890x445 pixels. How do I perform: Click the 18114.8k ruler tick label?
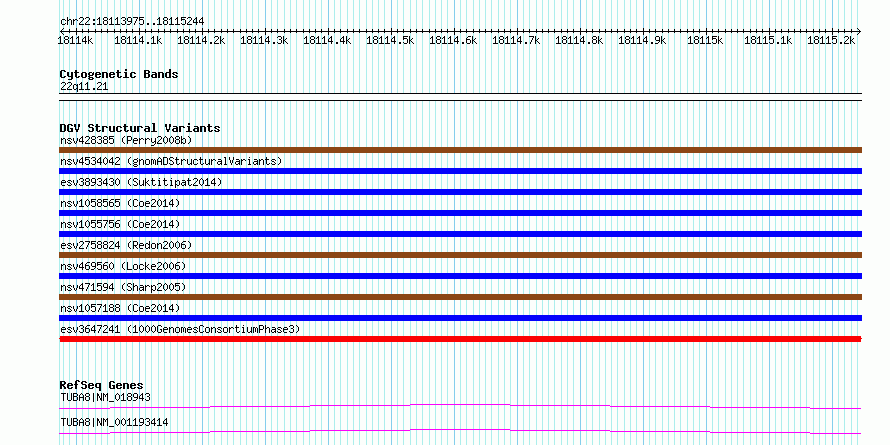pyautogui.click(x=579, y=40)
